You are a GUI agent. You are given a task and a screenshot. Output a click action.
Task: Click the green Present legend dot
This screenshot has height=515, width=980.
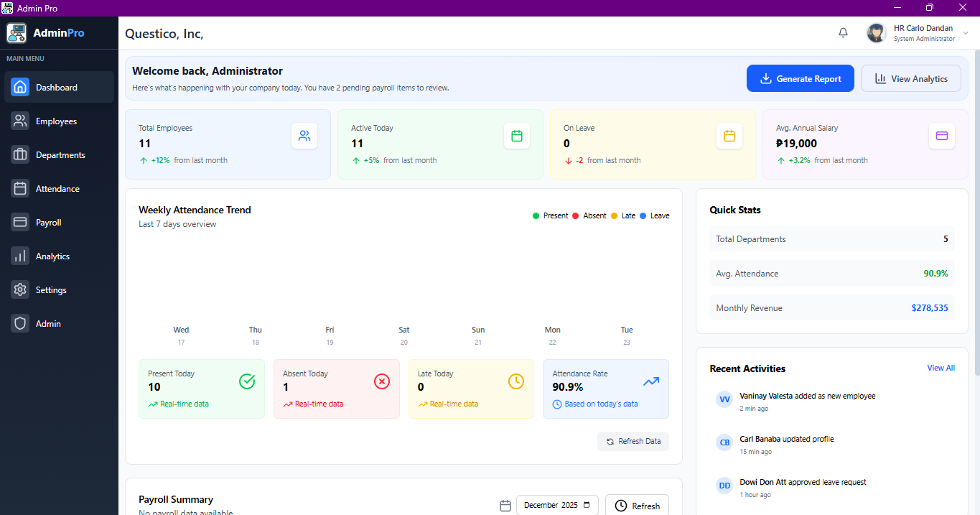pos(536,215)
